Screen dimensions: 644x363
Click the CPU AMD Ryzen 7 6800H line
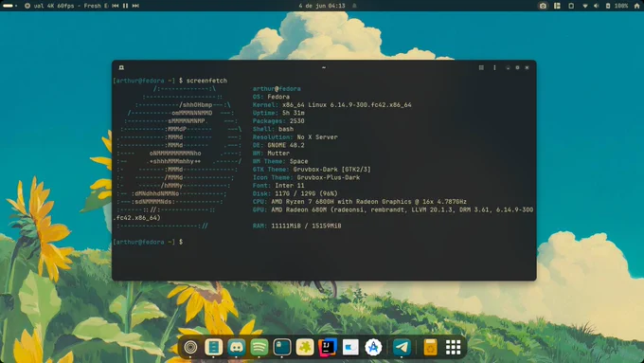click(x=359, y=202)
